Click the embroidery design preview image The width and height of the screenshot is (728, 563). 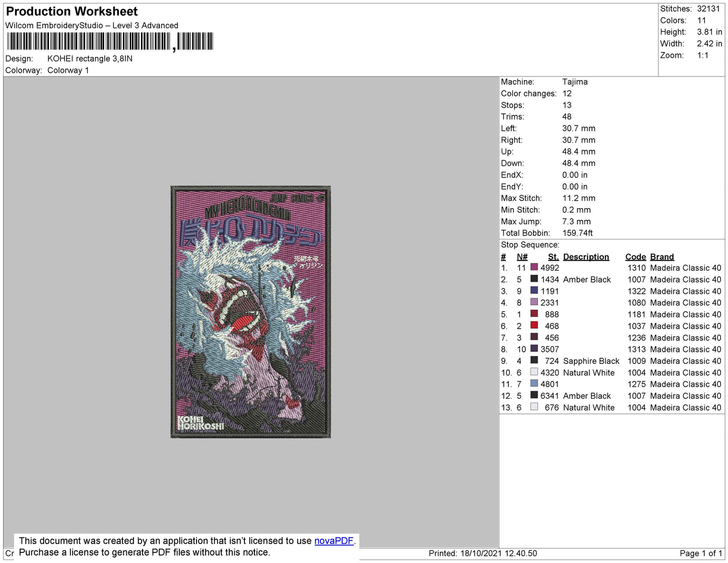(251, 312)
